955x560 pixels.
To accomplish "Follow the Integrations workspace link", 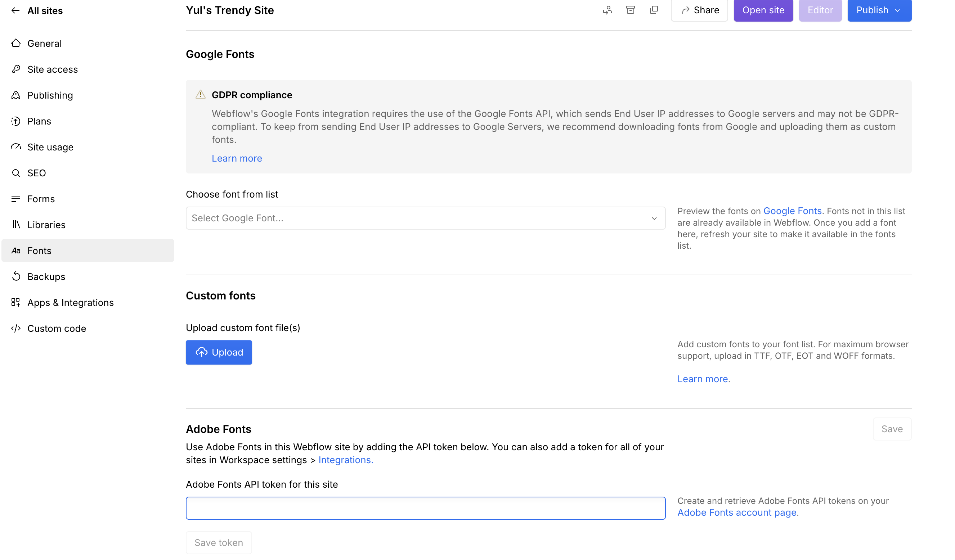I will click(x=346, y=460).
